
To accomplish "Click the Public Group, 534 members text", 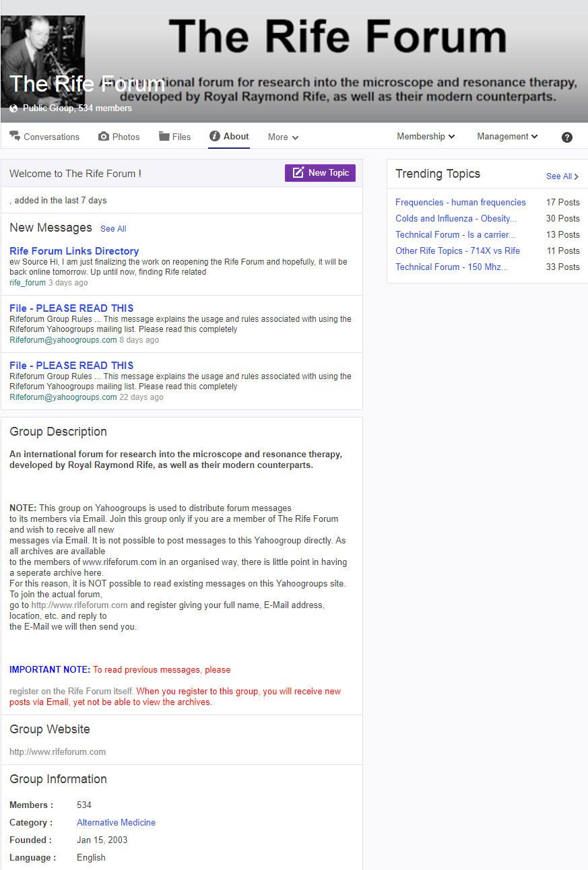I will click(x=77, y=108).
